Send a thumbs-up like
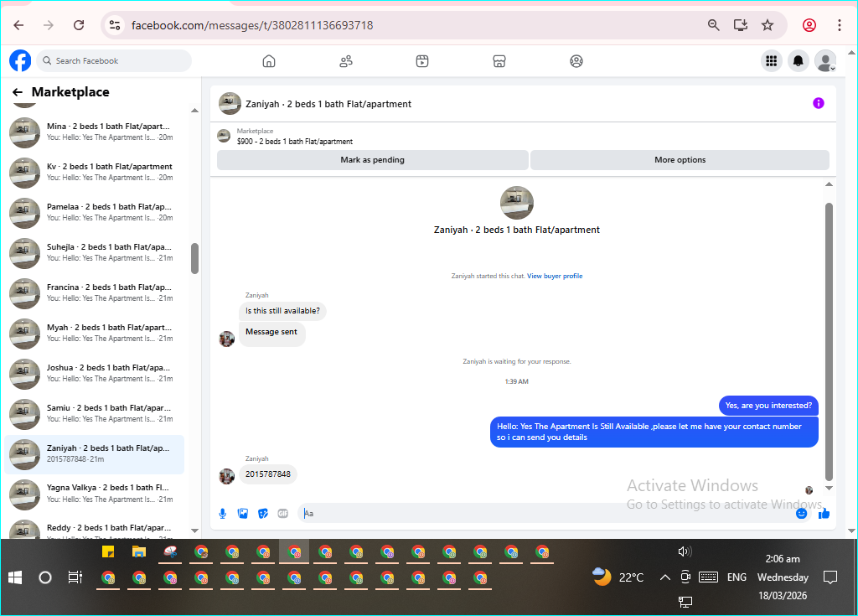This screenshot has width=858, height=616. coord(824,514)
